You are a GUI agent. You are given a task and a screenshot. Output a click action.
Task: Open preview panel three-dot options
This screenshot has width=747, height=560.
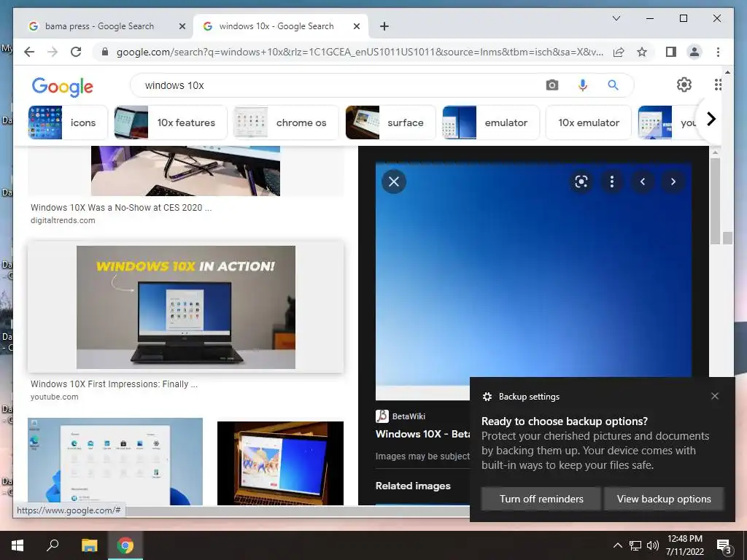click(612, 182)
